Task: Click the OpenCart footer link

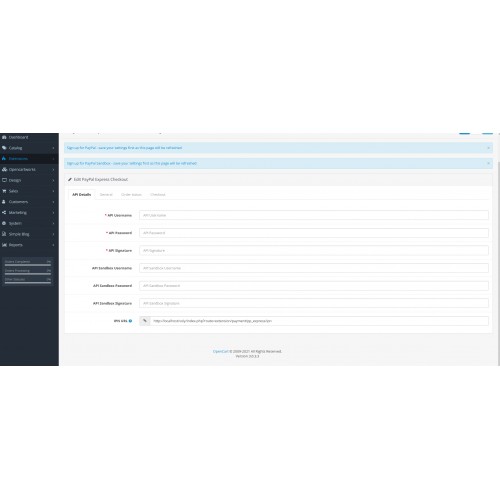Action: pyautogui.click(x=220, y=351)
